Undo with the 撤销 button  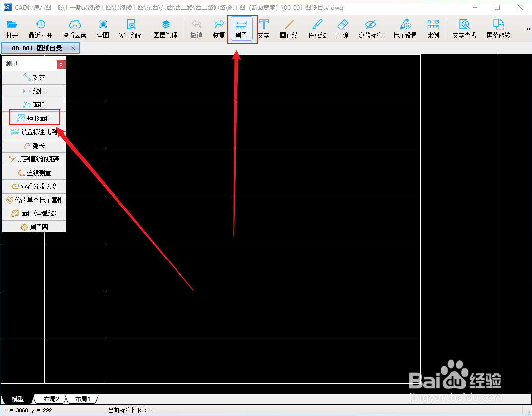point(196,29)
